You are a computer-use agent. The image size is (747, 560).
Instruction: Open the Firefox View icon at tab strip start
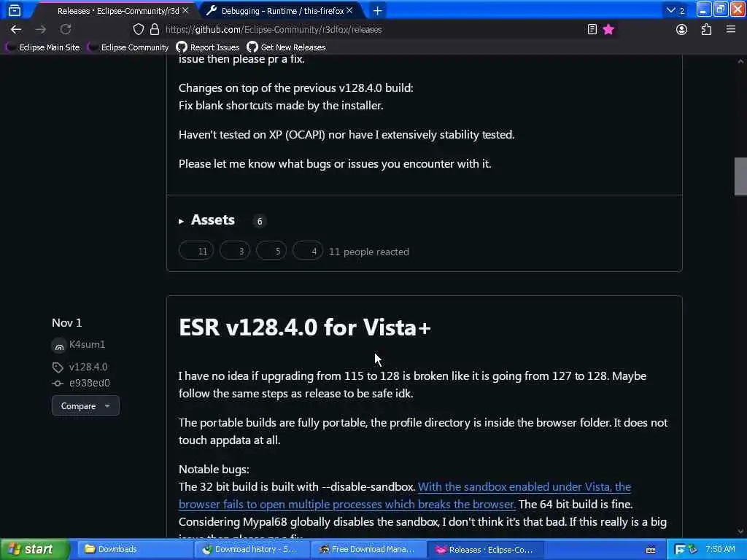coord(15,10)
